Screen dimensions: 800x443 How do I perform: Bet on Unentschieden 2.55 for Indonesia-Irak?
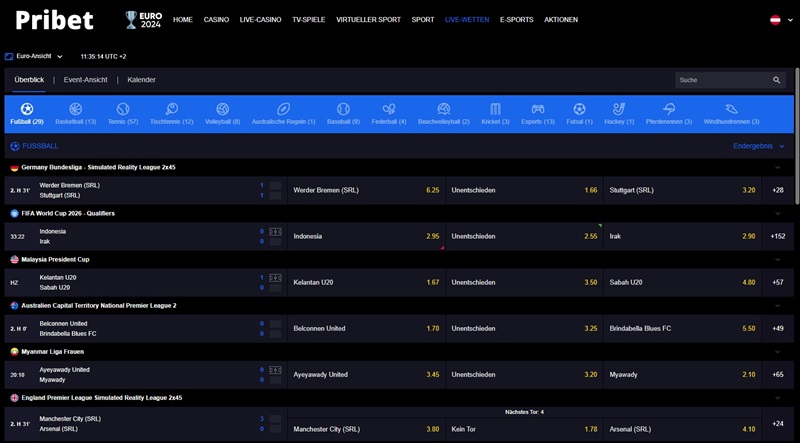(x=524, y=236)
